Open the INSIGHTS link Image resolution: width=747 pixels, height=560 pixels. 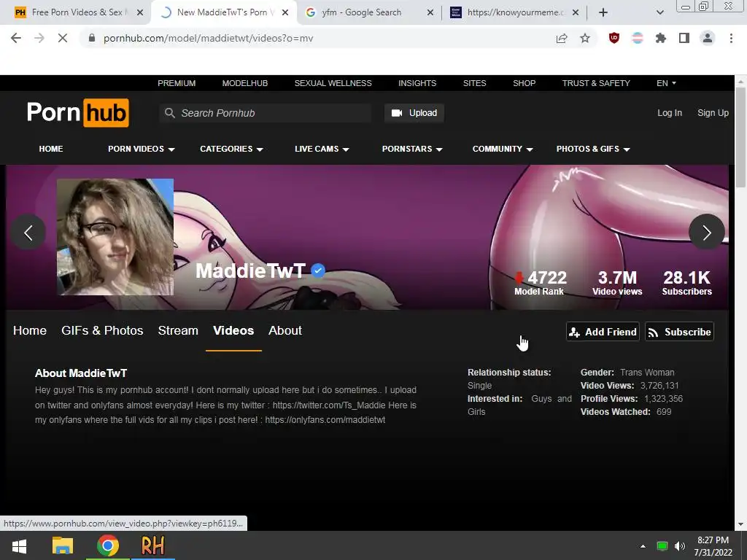[x=417, y=83]
